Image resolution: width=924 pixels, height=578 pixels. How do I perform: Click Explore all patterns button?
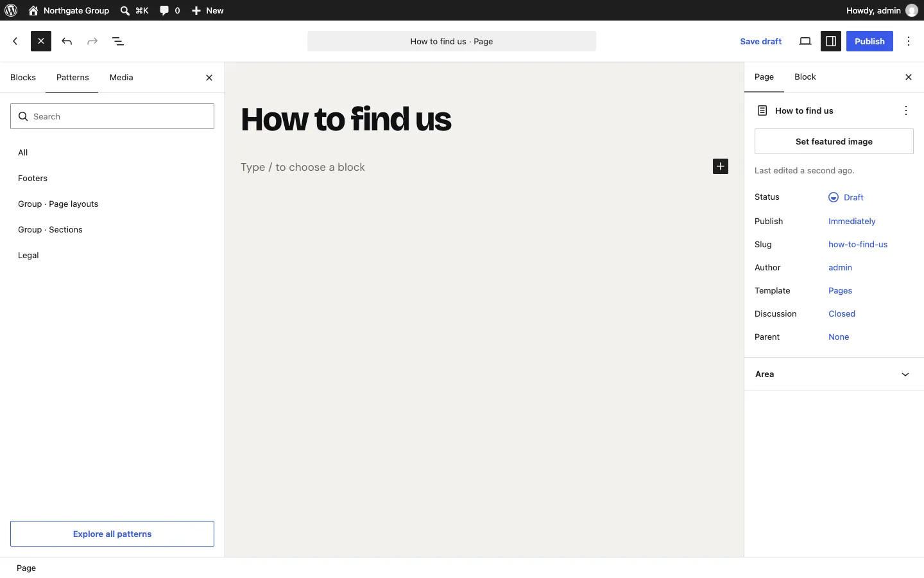tap(112, 534)
